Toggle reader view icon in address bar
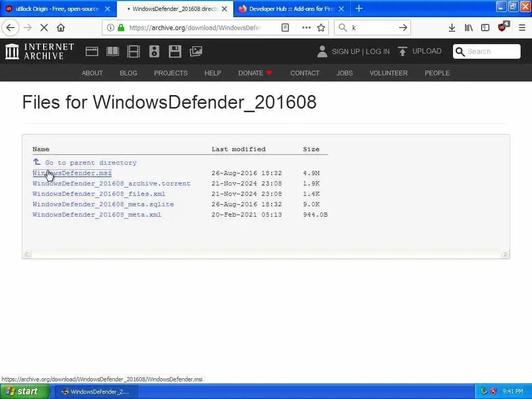The image size is (532, 399). tap(285, 28)
